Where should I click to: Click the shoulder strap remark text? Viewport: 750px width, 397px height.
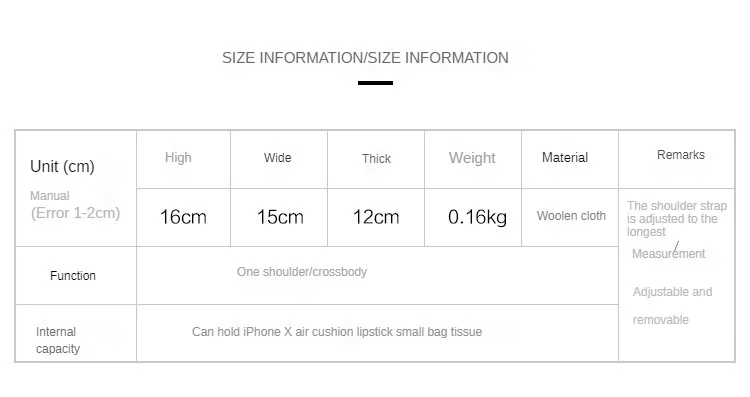point(676,219)
